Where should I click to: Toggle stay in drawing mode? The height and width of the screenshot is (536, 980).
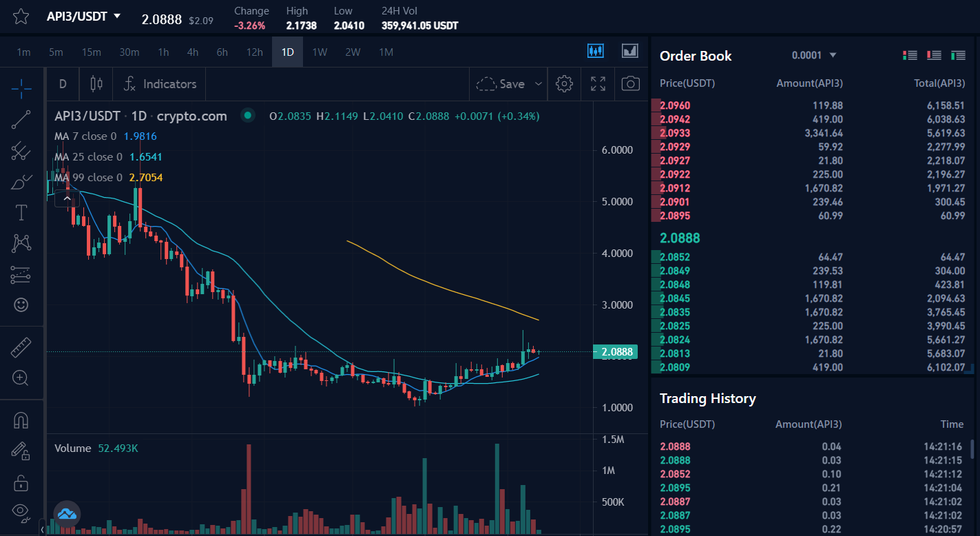21,451
